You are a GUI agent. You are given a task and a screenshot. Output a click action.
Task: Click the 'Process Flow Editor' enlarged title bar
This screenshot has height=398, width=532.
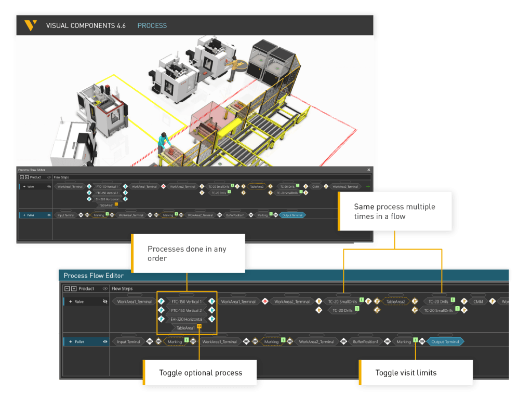[284, 275]
